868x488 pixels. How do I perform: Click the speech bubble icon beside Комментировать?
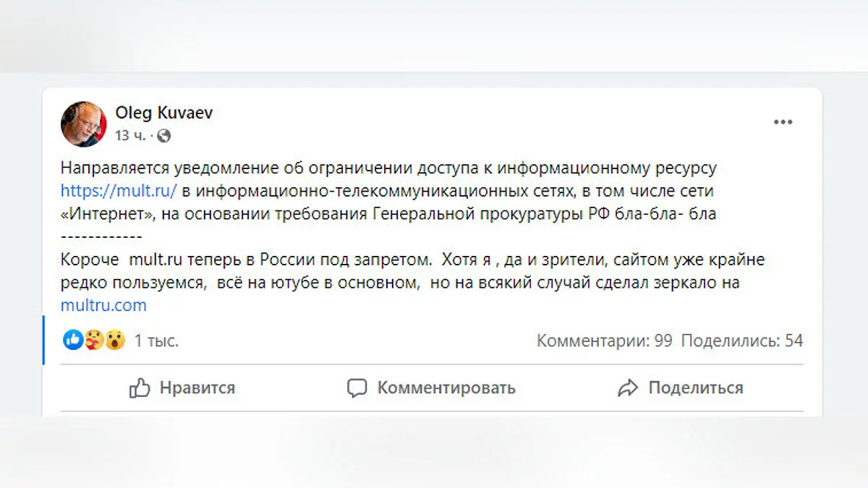[357, 388]
